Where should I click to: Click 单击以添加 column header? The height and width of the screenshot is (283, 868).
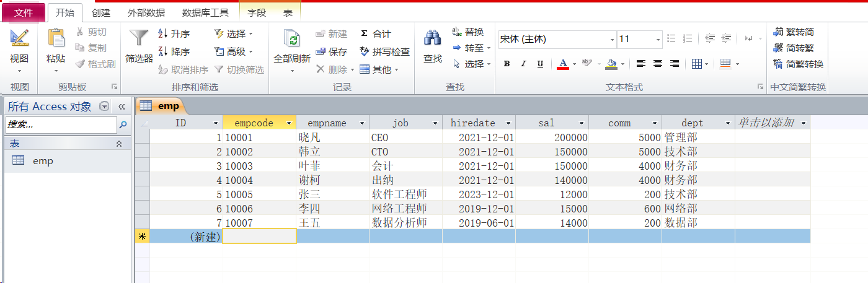point(773,123)
